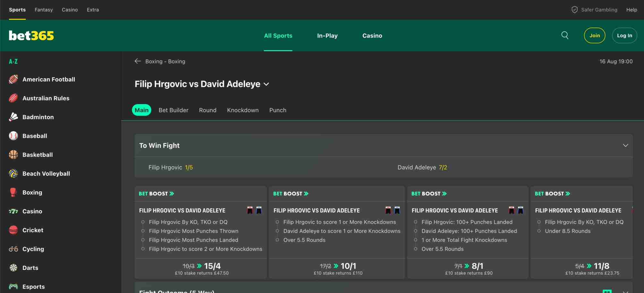Screen dimensions: 644x293
Task: Switch to the Punch tab
Action: [278, 110]
